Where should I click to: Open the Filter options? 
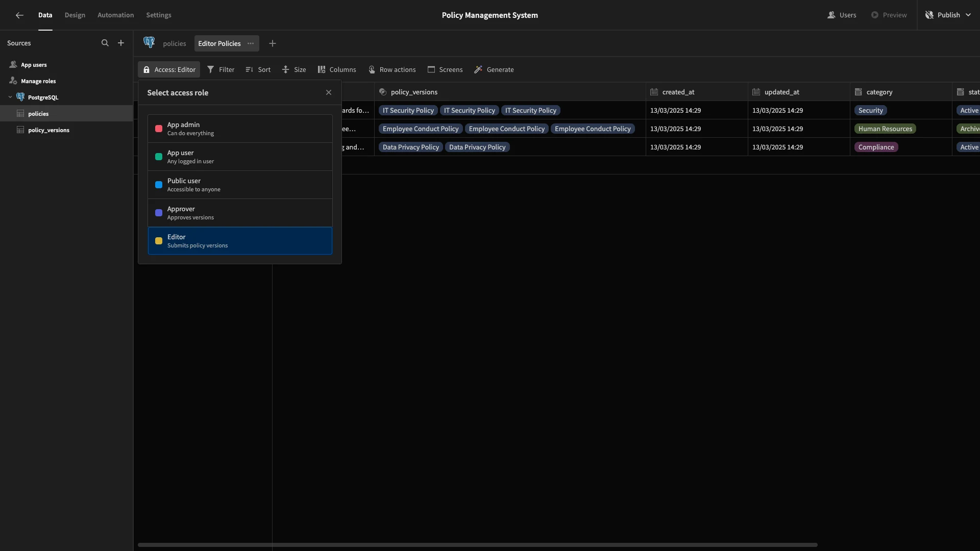coord(220,70)
